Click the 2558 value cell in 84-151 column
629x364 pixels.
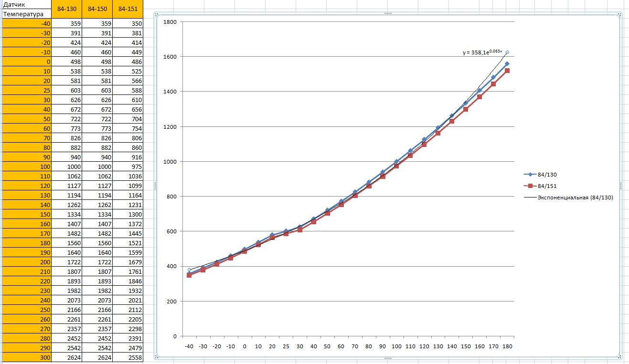128,358
